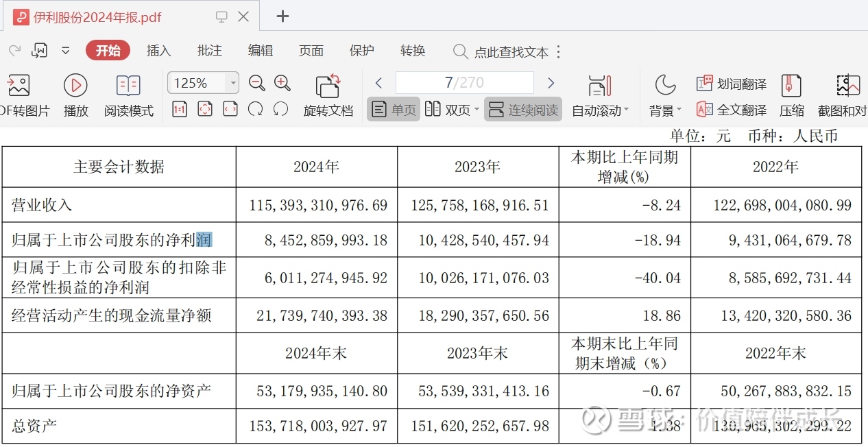Open the 转换 tab
This screenshot has width=868, height=447.
click(413, 51)
